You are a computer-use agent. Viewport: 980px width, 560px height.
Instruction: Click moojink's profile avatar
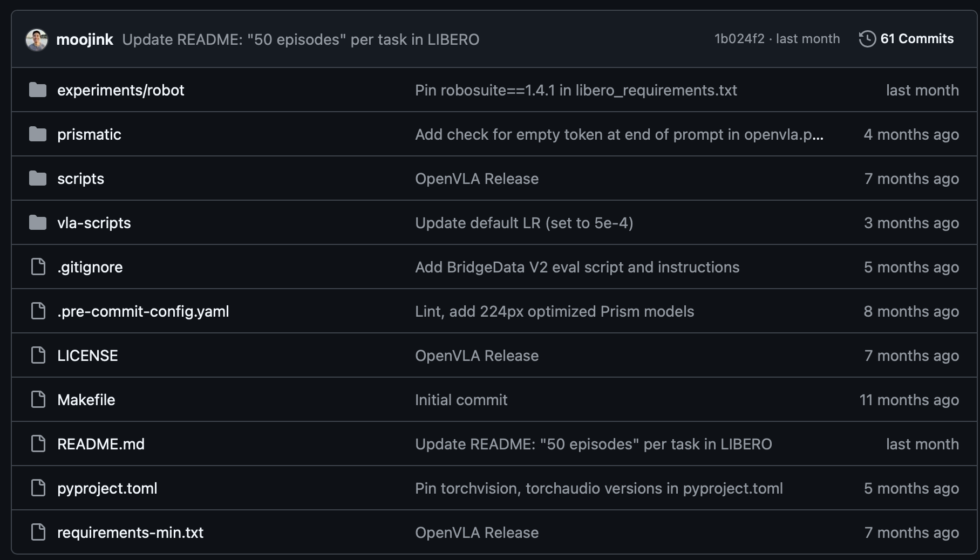[x=37, y=39]
